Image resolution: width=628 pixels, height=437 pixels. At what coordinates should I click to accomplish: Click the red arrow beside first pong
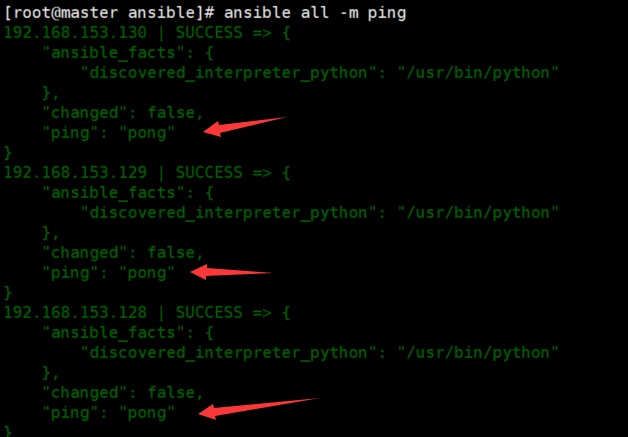click(x=244, y=126)
